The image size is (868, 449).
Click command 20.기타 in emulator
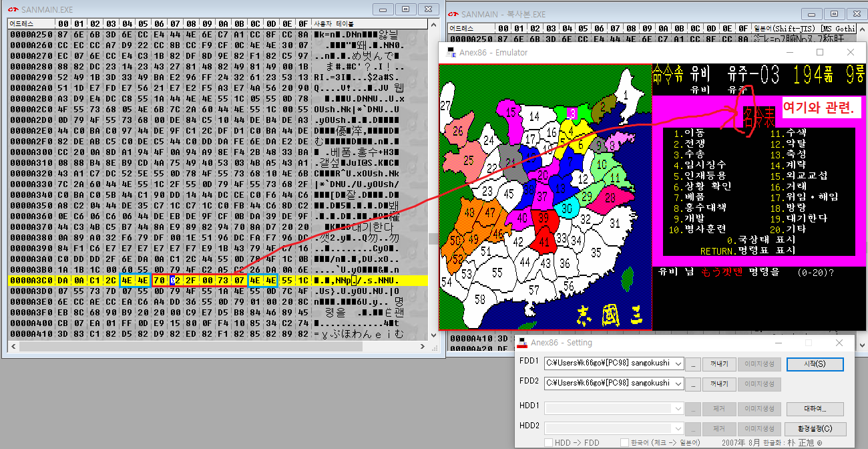pyautogui.click(x=788, y=229)
